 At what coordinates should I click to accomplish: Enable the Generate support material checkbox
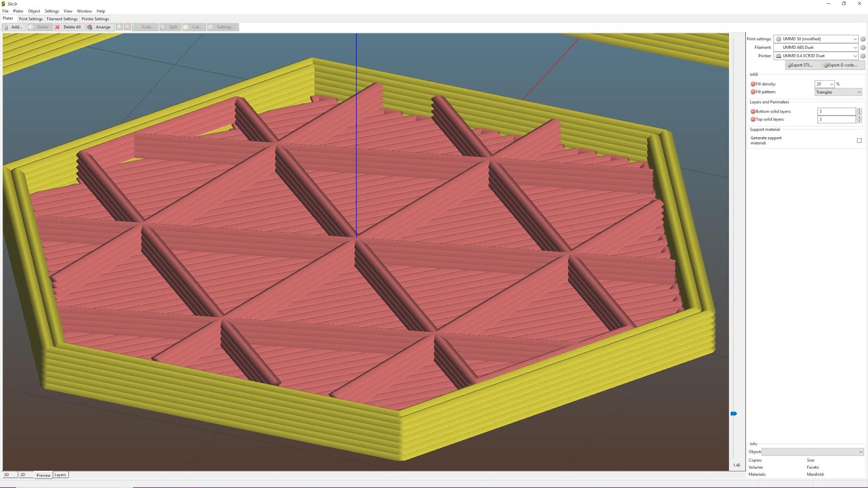pos(858,140)
